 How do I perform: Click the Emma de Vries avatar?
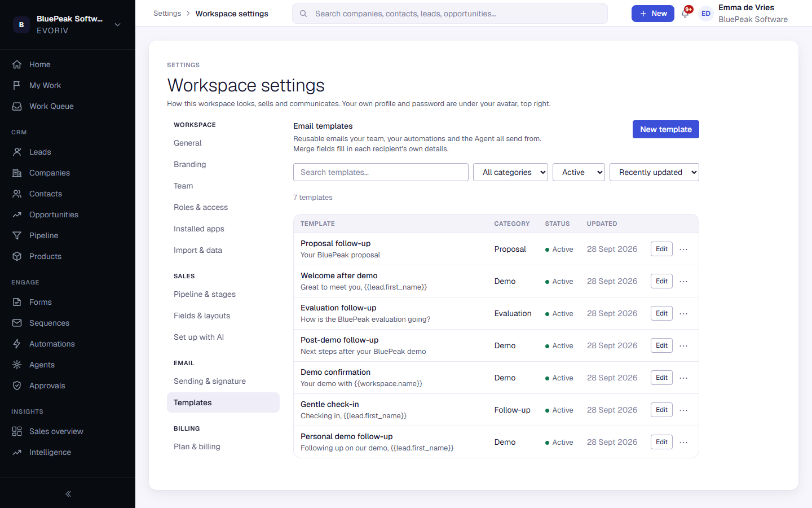point(706,14)
